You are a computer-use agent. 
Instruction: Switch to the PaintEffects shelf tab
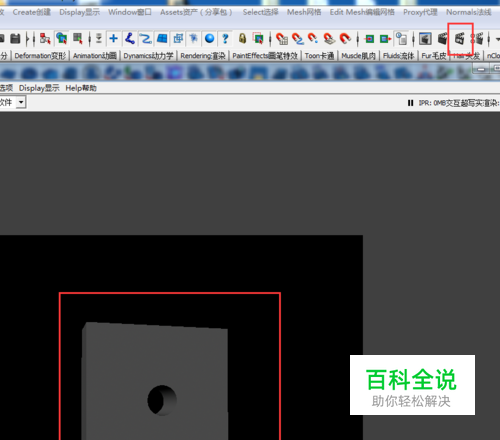coord(265,56)
